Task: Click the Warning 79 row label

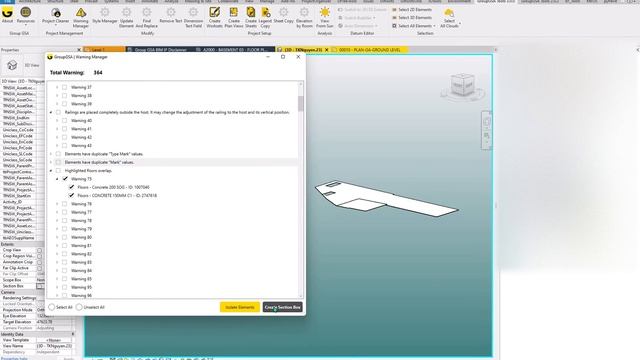Action: tap(81, 229)
